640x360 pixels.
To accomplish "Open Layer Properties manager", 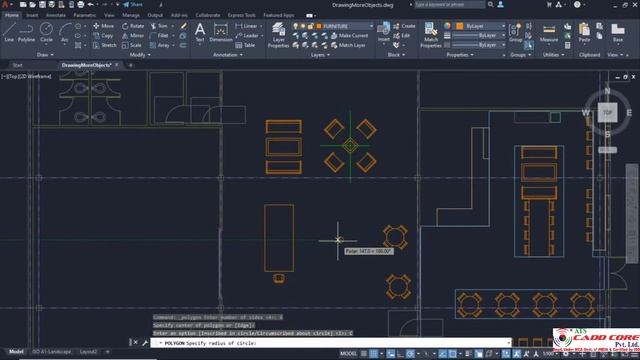I will click(x=278, y=36).
